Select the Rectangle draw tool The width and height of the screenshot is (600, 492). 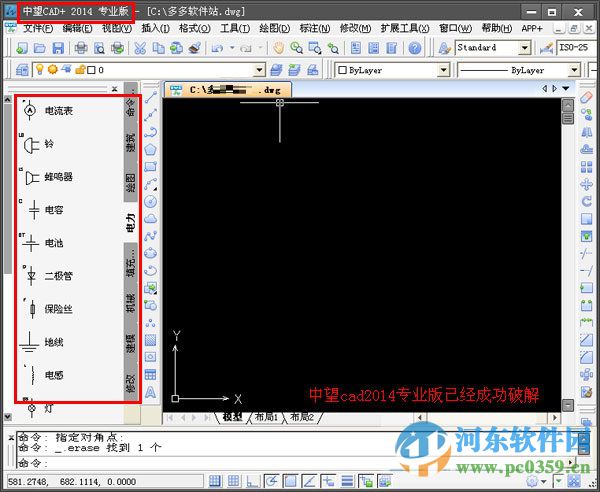click(x=151, y=167)
